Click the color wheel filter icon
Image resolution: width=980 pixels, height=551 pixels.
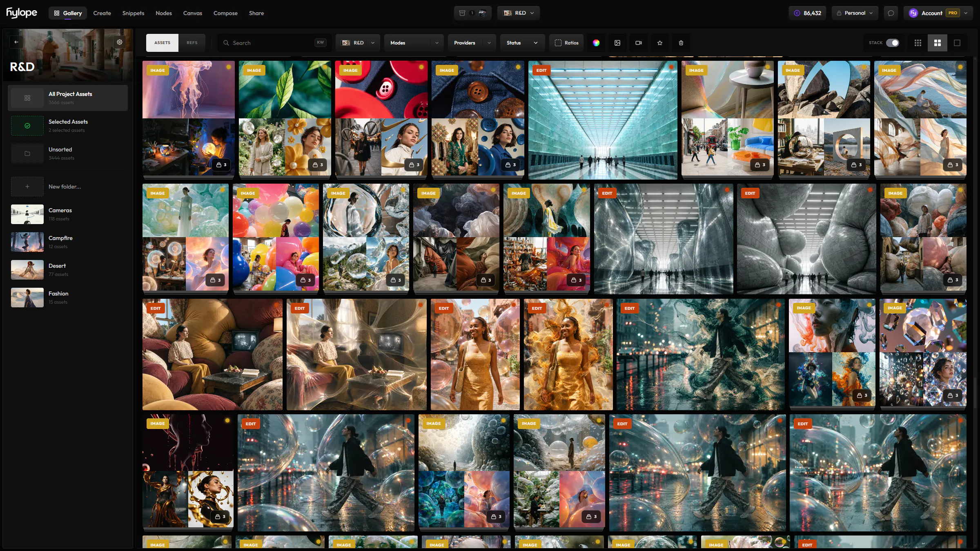pyautogui.click(x=596, y=43)
